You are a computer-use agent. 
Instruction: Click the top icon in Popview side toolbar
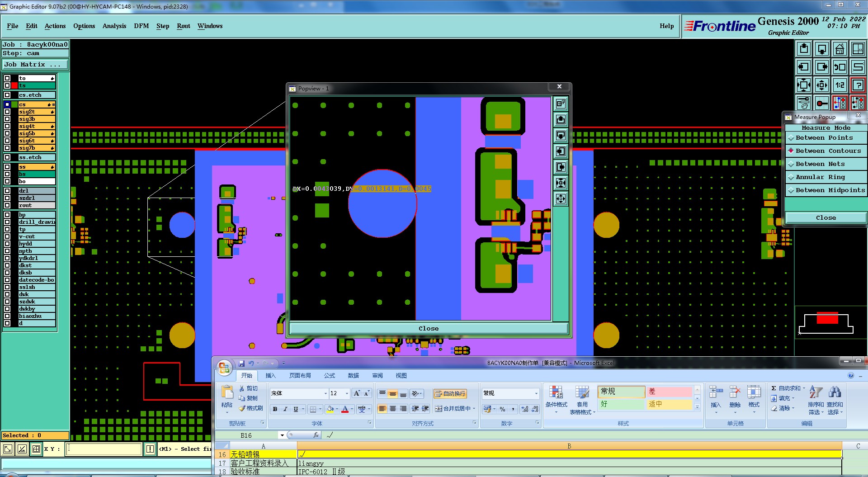(x=561, y=104)
